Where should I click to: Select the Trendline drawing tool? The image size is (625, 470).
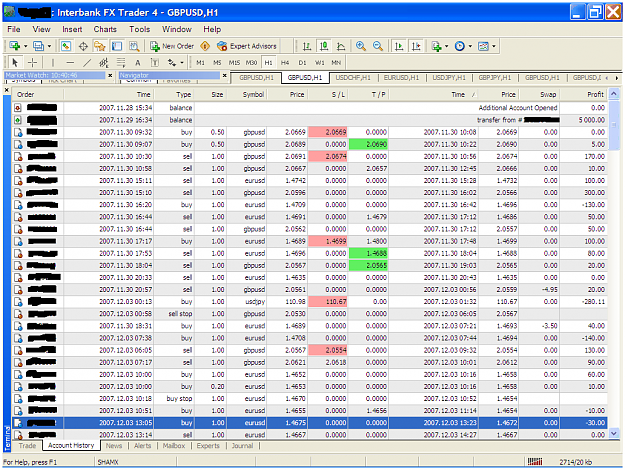[87, 63]
